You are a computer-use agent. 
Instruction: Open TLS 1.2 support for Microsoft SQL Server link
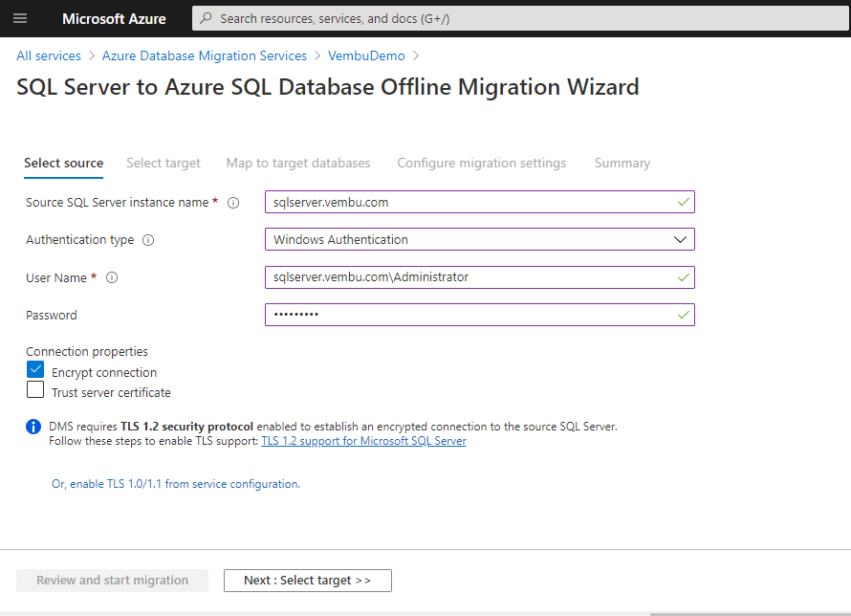click(363, 441)
